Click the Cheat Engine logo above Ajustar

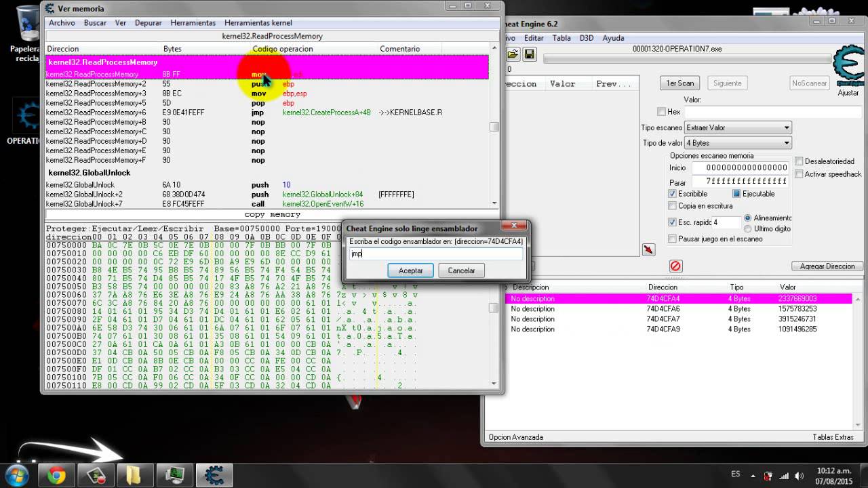[849, 66]
